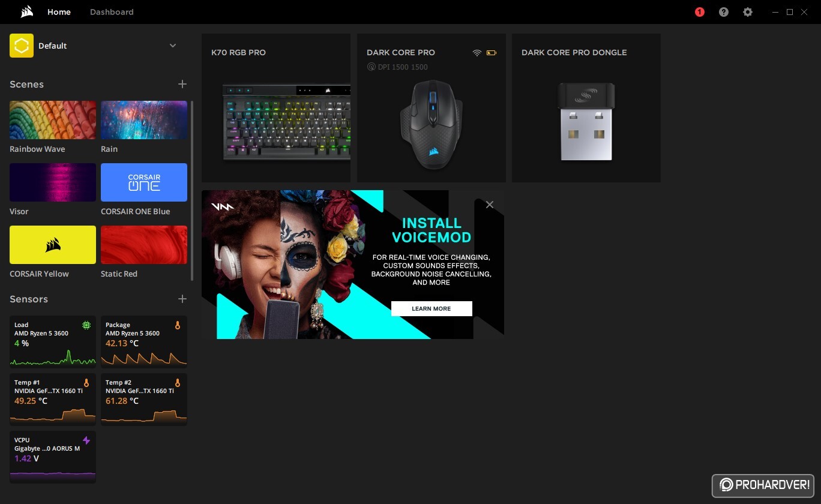
Task: Click the Learn More button
Action: coord(432,308)
